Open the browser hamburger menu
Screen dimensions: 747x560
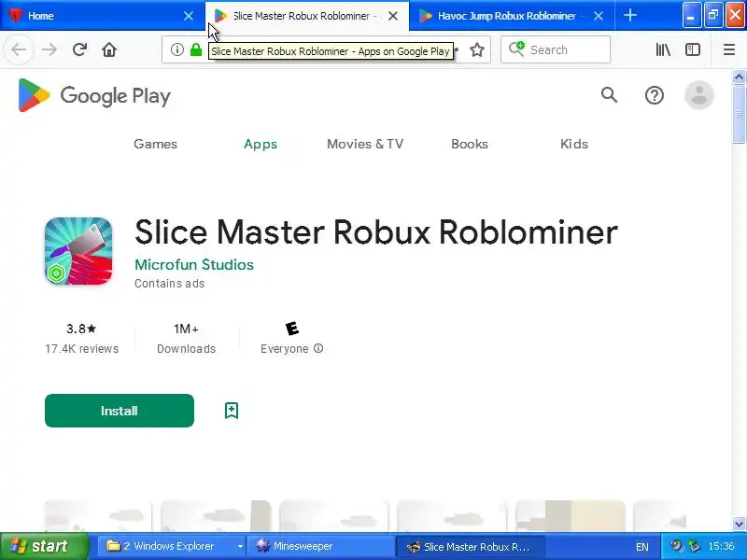pos(729,49)
